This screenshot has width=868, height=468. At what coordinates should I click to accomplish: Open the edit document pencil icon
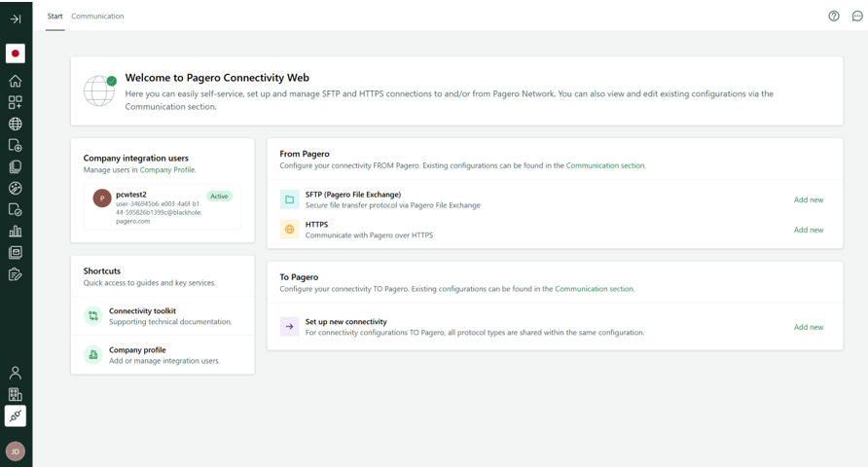16,274
